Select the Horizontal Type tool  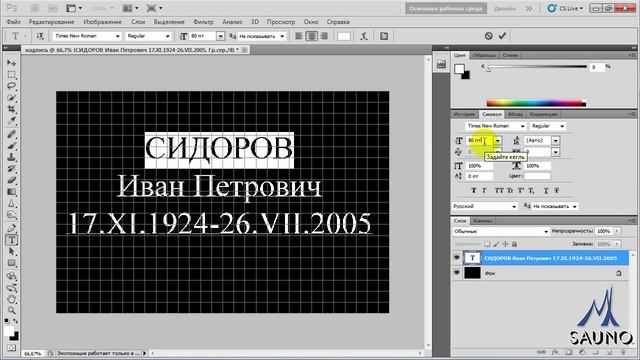coord(11,240)
